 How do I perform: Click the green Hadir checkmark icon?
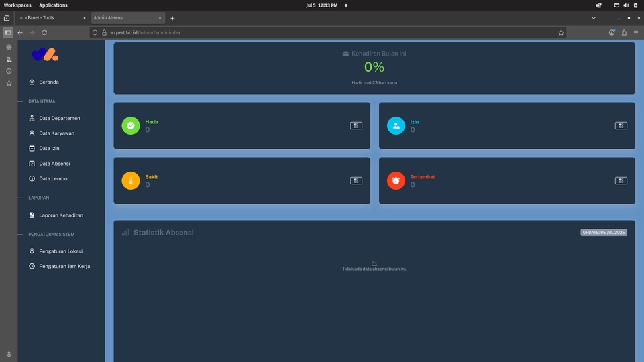(131, 125)
